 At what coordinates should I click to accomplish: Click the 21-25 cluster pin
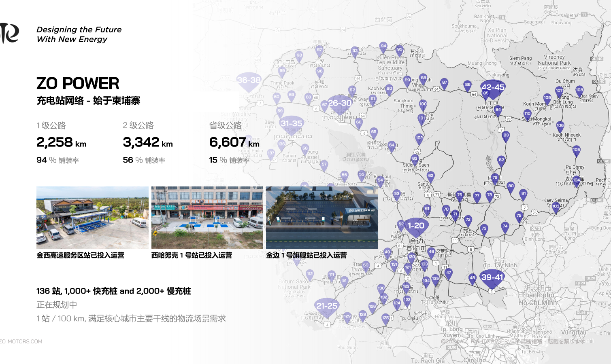327,308
